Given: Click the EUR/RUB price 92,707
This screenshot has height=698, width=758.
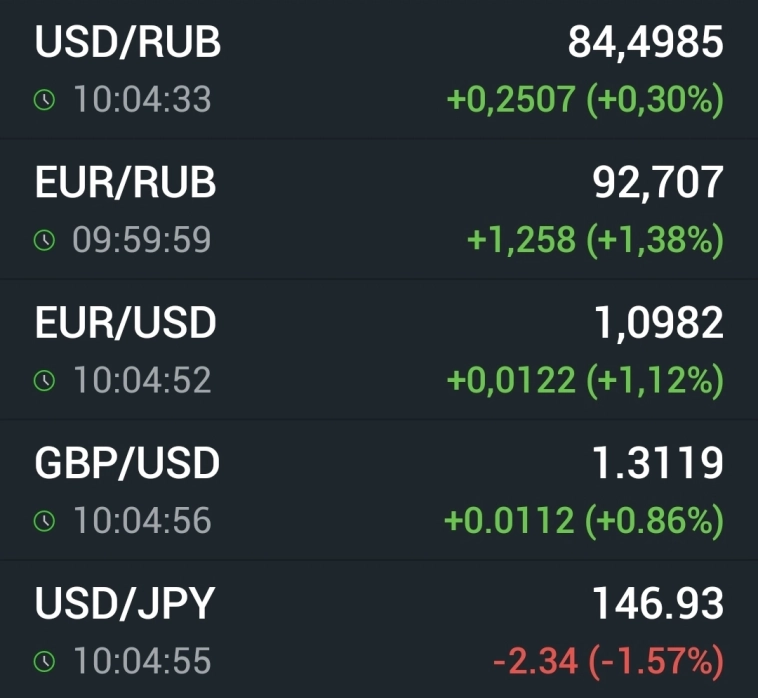Looking at the screenshot, I should (658, 182).
